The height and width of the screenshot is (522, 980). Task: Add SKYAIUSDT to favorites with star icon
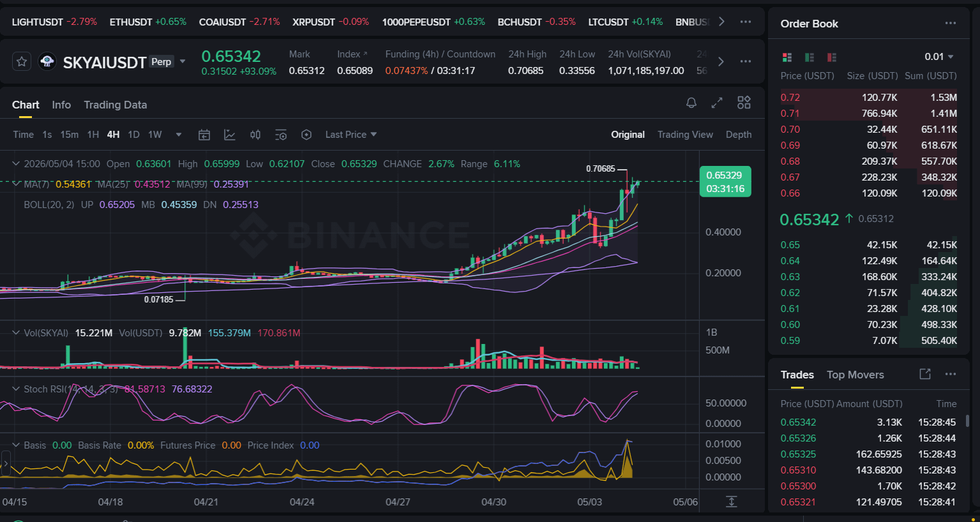(x=22, y=62)
